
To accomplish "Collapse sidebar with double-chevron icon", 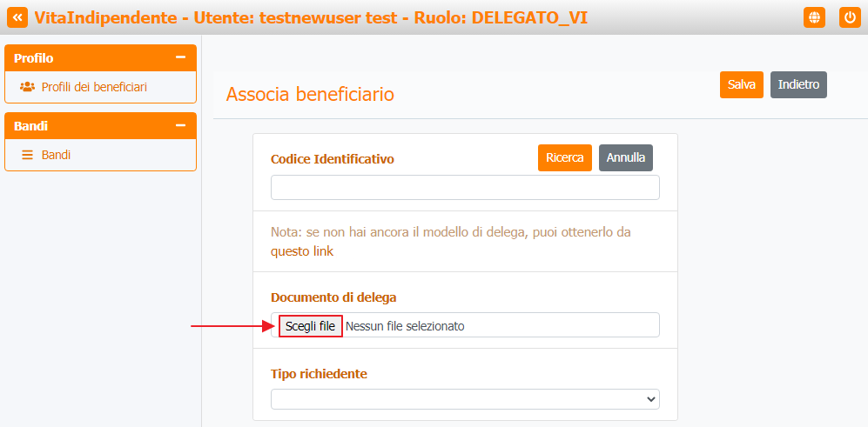I will click(17, 17).
